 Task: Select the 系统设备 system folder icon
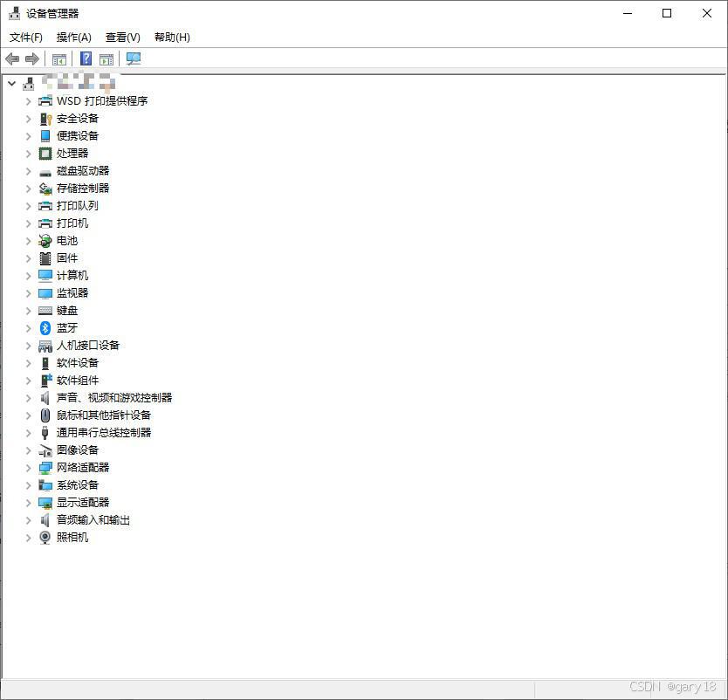point(45,485)
